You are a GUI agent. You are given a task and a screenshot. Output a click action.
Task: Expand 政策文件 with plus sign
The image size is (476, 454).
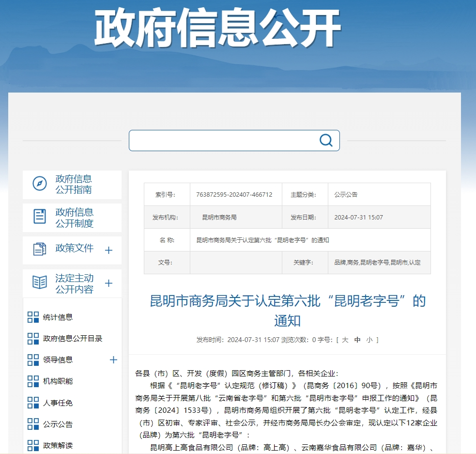pos(108,250)
